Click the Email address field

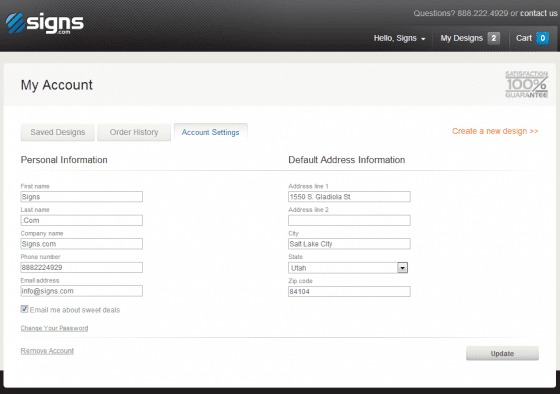tap(82, 291)
